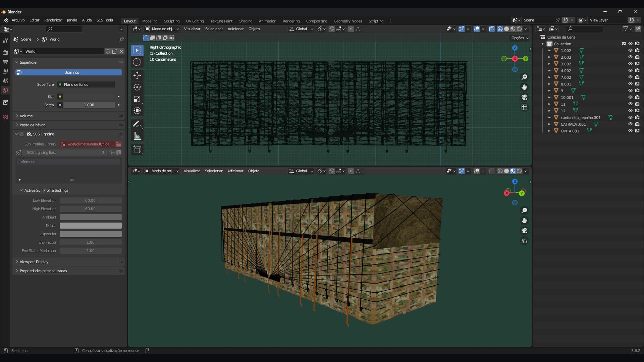This screenshot has height=362, width=644.
Task: Expand cantoneira_repolho.001 in outliner
Action: point(549,118)
